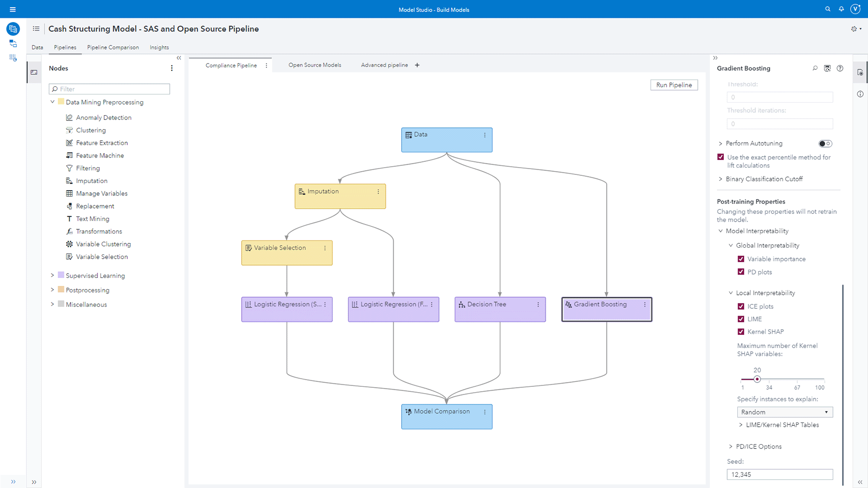Uncheck LIME checkbox
The image size is (868, 488).
coord(741,319)
